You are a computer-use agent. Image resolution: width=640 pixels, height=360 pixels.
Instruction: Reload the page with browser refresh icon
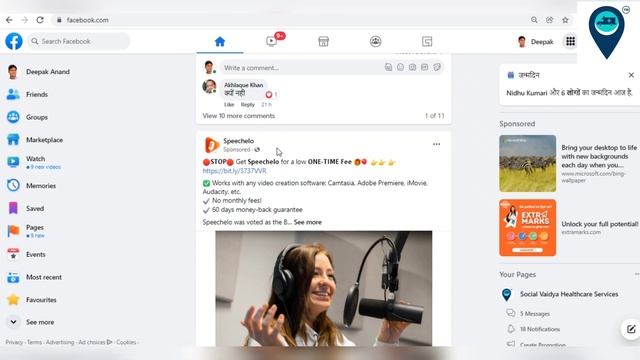pyautogui.click(x=40, y=20)
